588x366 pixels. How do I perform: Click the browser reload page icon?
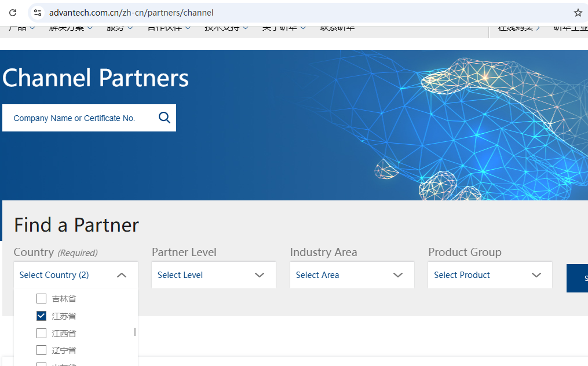coord(13,12)
